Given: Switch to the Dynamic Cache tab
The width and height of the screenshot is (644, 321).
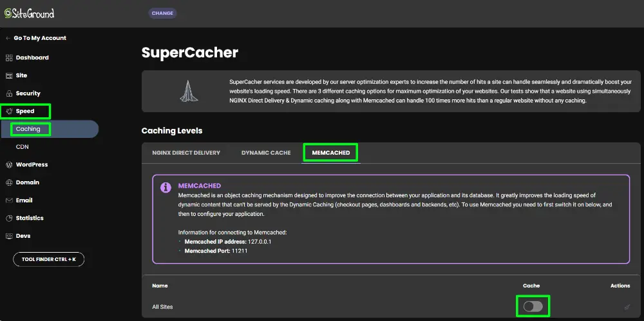Looking at the screenshot, I should pyautogui.click(x=266, y=153).
